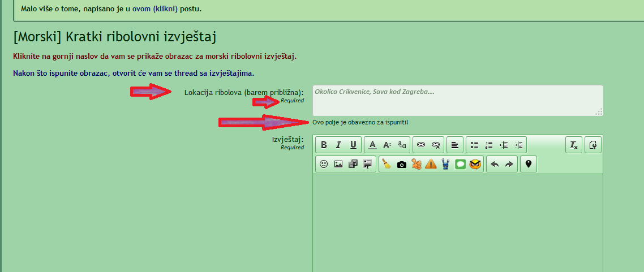Toggle italic formatting in the editor
This screenshot has height=272, width=644.
coord(338,145)
